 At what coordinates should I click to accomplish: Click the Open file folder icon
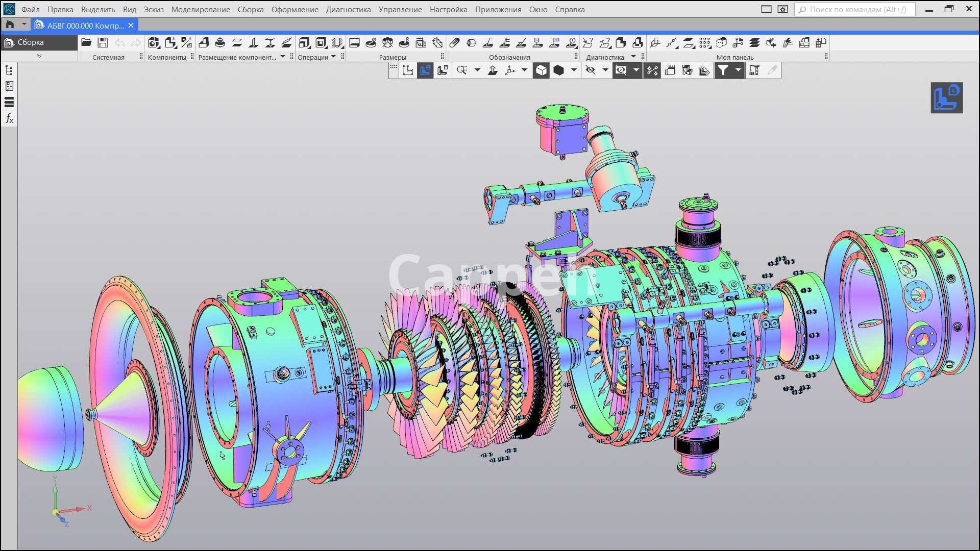pyautogui.click(x=86, y=43)
